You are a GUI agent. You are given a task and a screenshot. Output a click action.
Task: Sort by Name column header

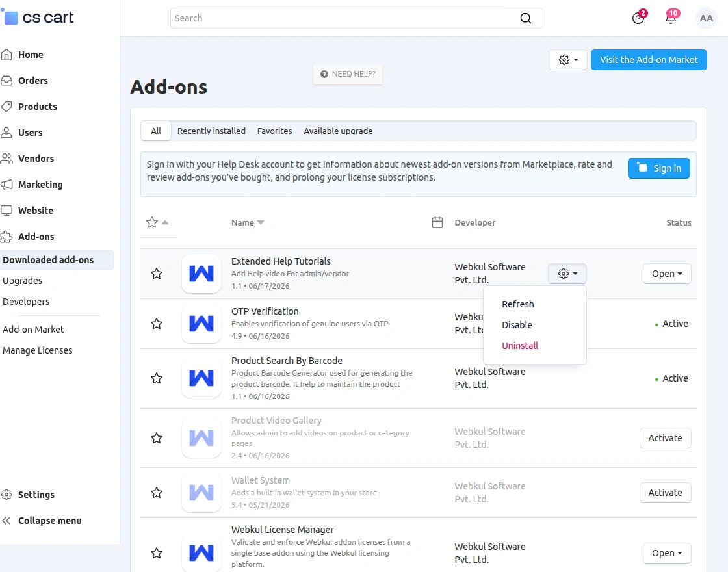[x=248, y=222]
